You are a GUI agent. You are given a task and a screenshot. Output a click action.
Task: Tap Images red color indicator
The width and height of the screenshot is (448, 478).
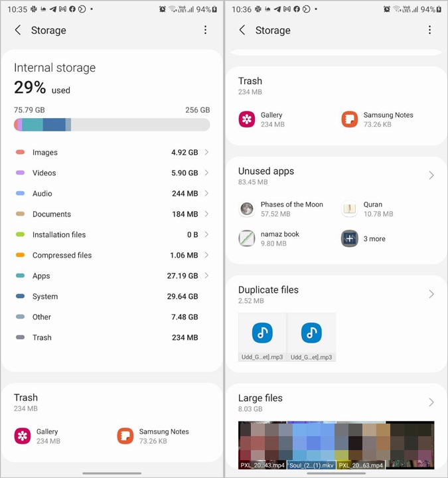[x=20, y=152]
